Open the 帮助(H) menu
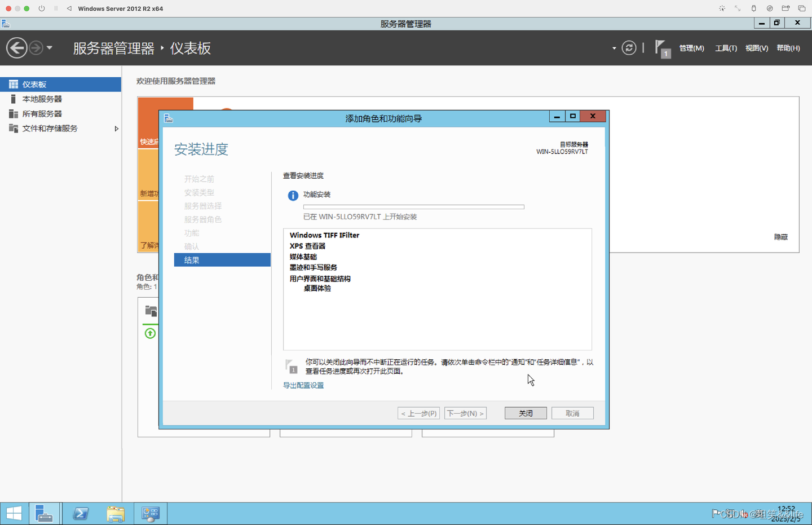The width and height of the screenshot is (812, 525). click(x=788, y=48)
